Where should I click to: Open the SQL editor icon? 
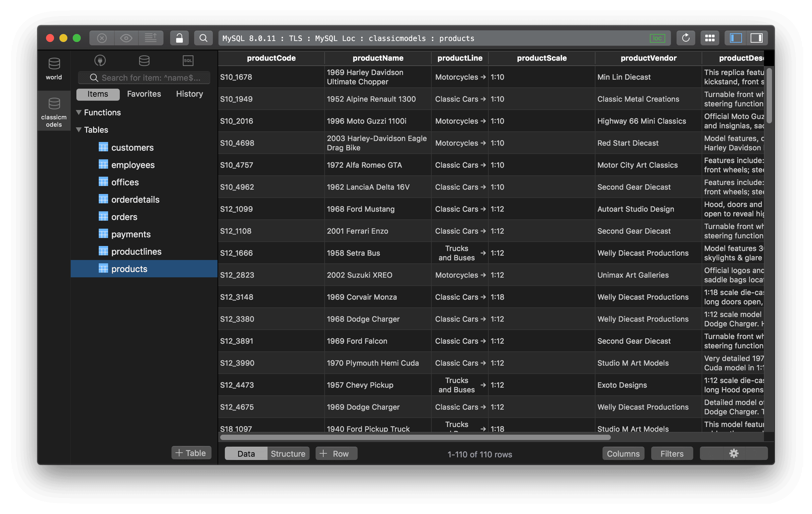(x=188, y=61)
